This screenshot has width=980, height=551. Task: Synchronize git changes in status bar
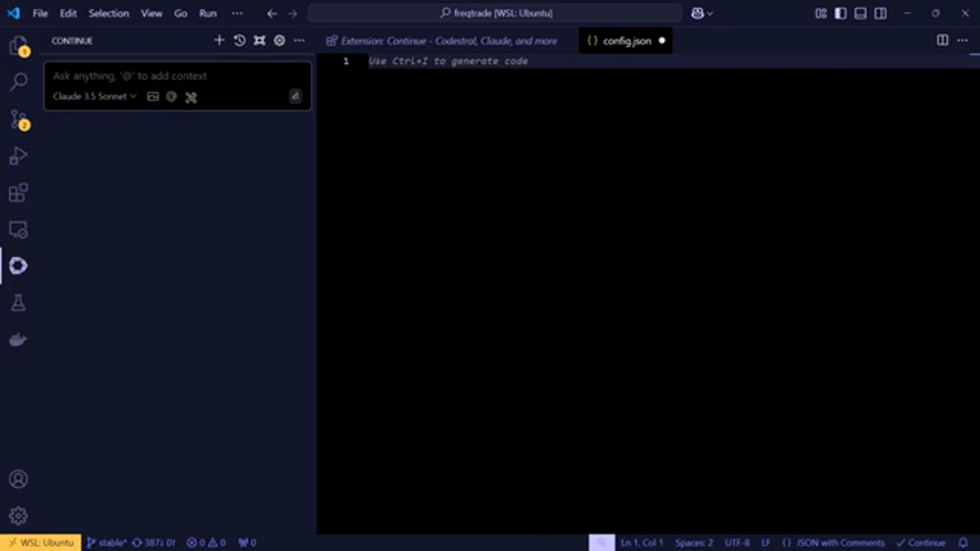click(x=154, y=543)
